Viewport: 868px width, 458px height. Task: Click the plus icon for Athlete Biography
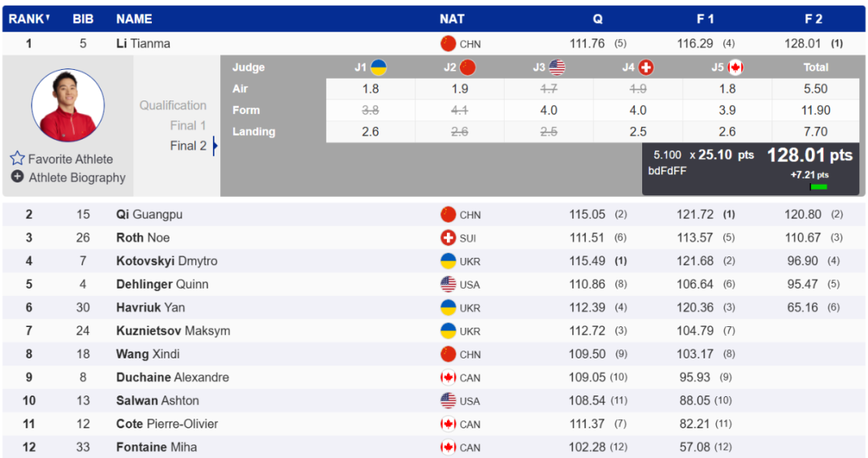tap(17, 177)
